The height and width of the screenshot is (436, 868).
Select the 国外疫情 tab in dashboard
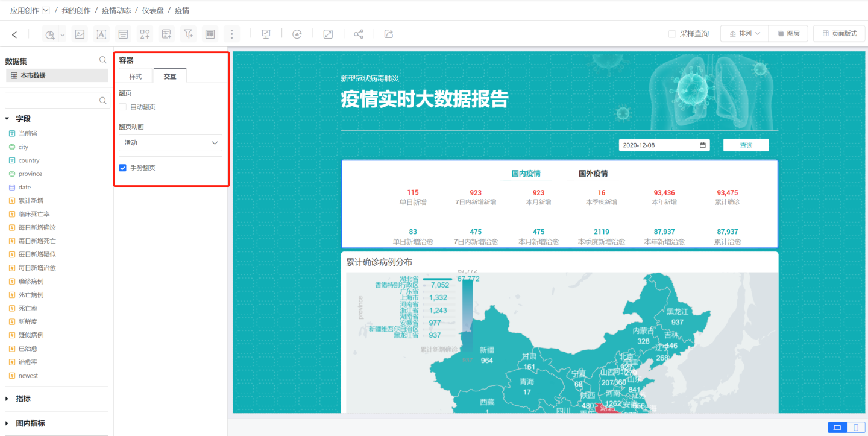pyautogui.click(x=593, y=174)
